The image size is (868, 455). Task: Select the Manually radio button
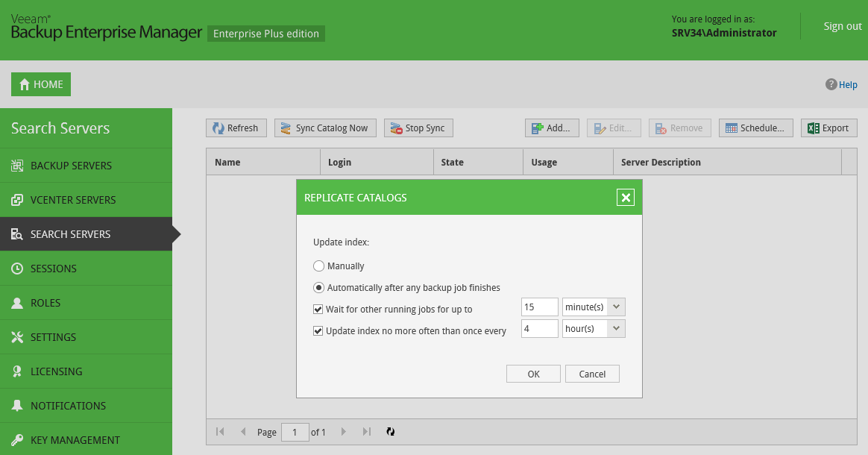pos(319,266)
